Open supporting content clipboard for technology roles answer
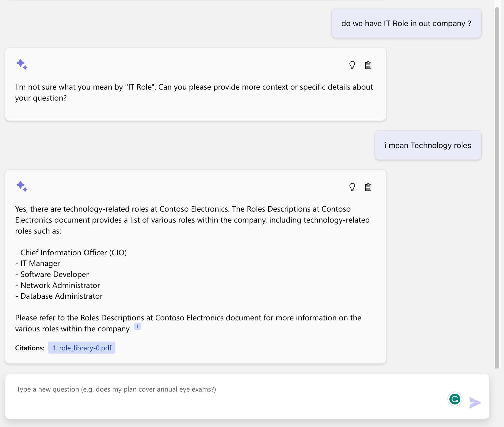The height and width of the screenshot is (427, 504). (368, 187)
